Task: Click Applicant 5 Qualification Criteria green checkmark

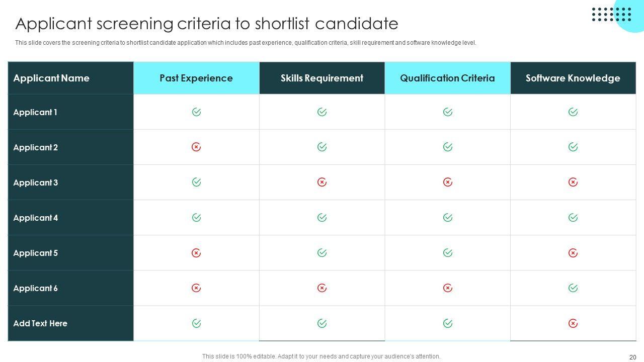Action: [447, 253]
